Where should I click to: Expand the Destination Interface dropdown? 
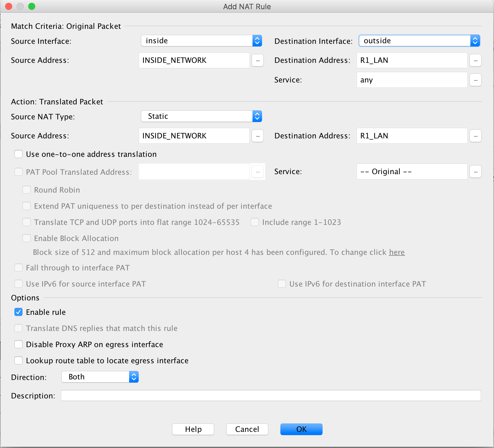point(419,41)
